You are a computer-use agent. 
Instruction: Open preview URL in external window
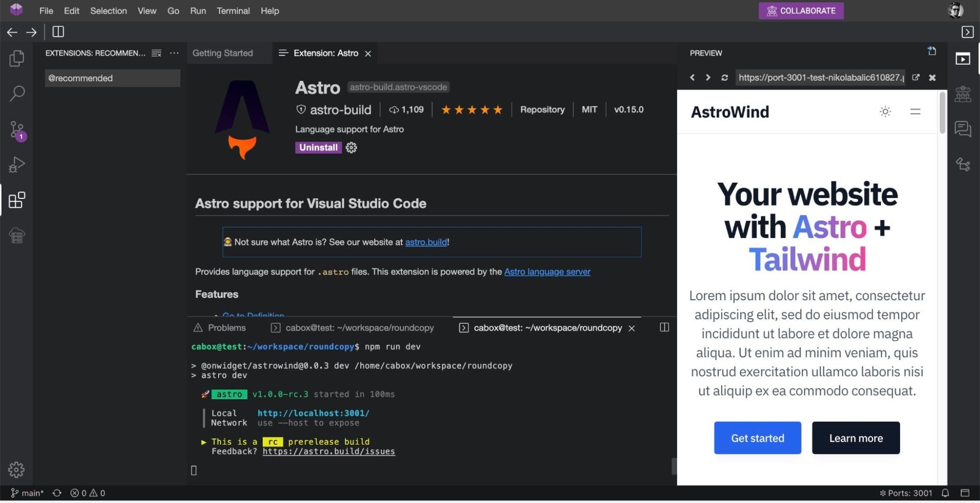point(915,77)
